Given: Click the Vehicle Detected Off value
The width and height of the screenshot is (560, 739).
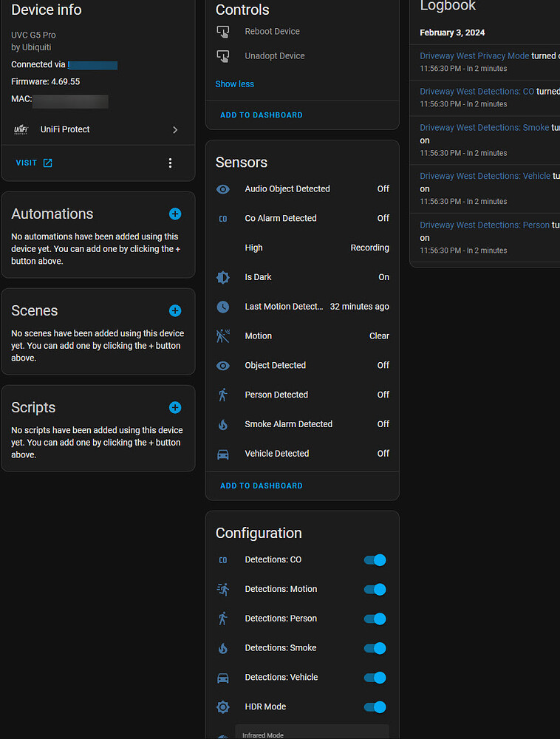Looking at the screenshot, I should tap(383, 454).
